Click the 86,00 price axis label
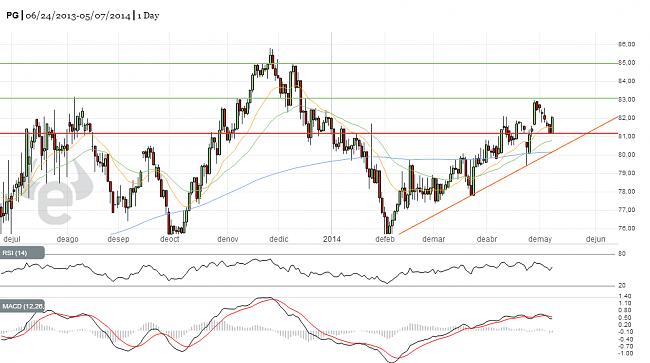The image size is (650, 363). click(626, 44)
